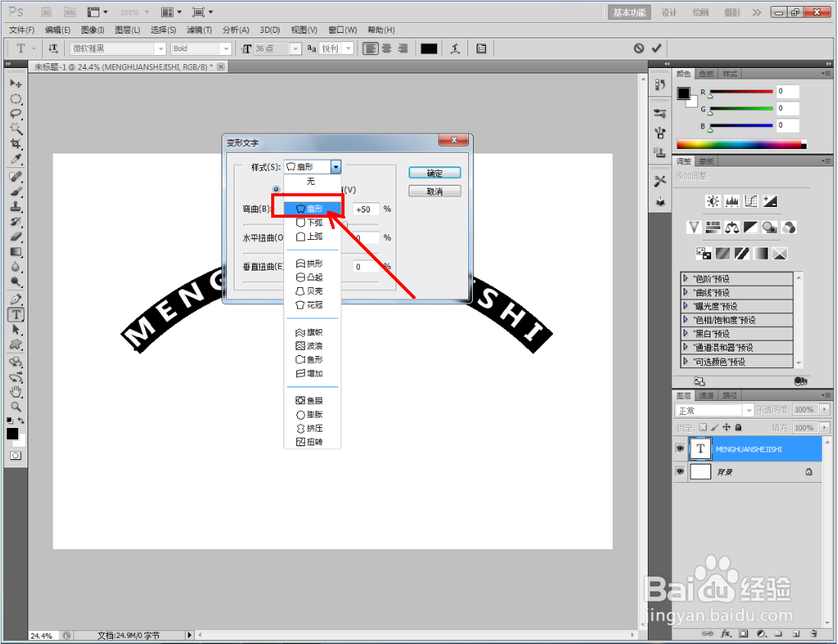Image resolution: width=838 pixels, height=644 pixels.
Task: Select the Dodge tool
Action: [16, 282]
